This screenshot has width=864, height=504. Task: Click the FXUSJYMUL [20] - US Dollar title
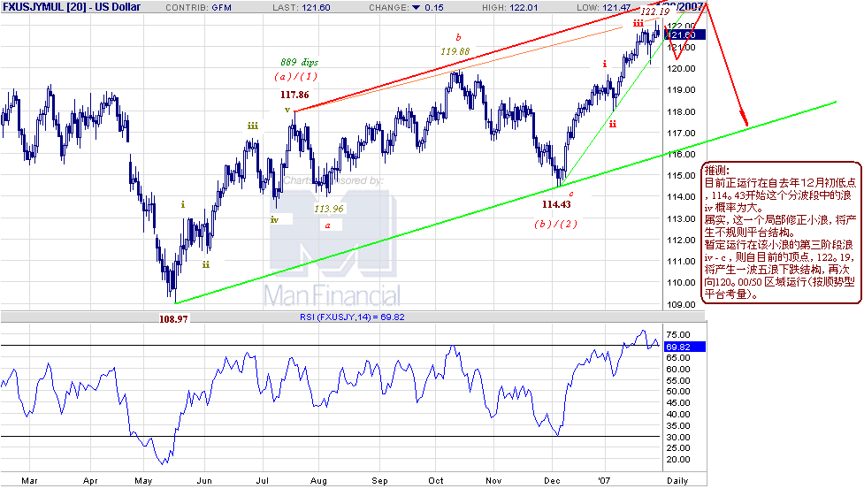pos(72,7)
